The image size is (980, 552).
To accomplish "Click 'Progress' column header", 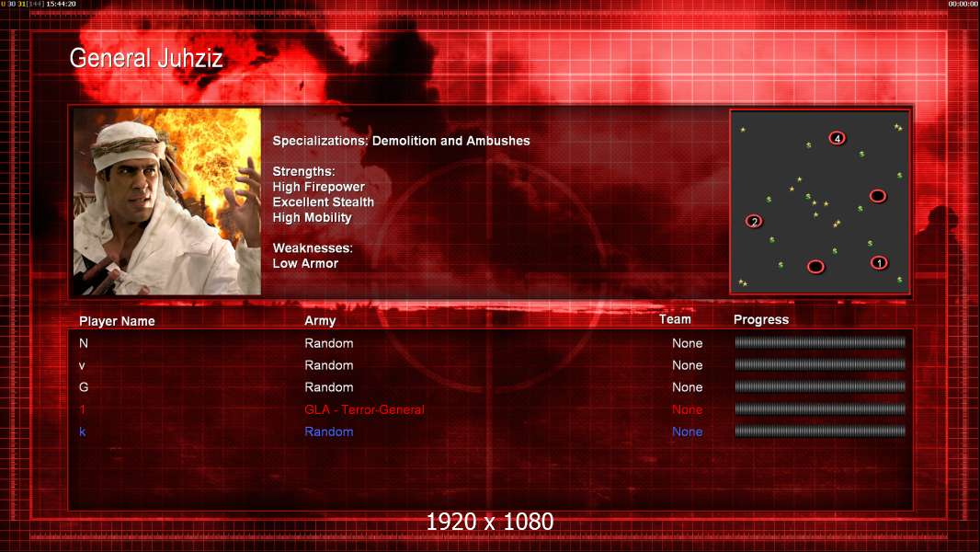I will coord(760,319).
